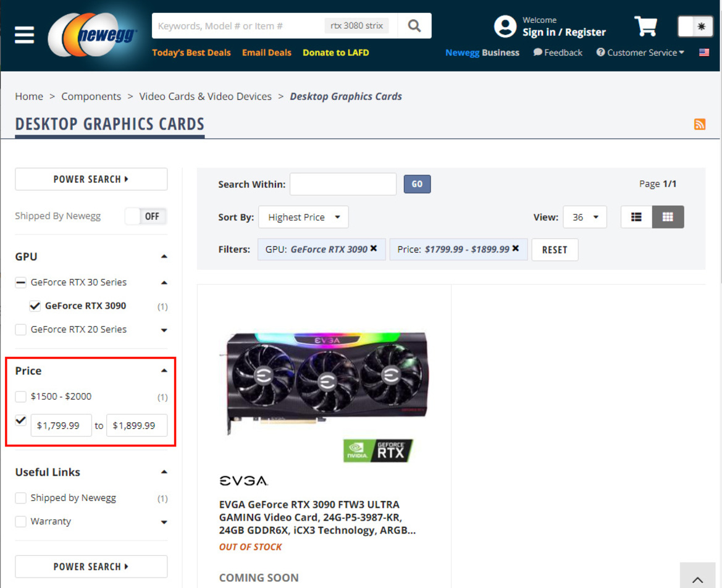This screenshot has height=588, width=722.
Task: Click the rtx 3080 strix search suggestion
Action: pos(357,26)
